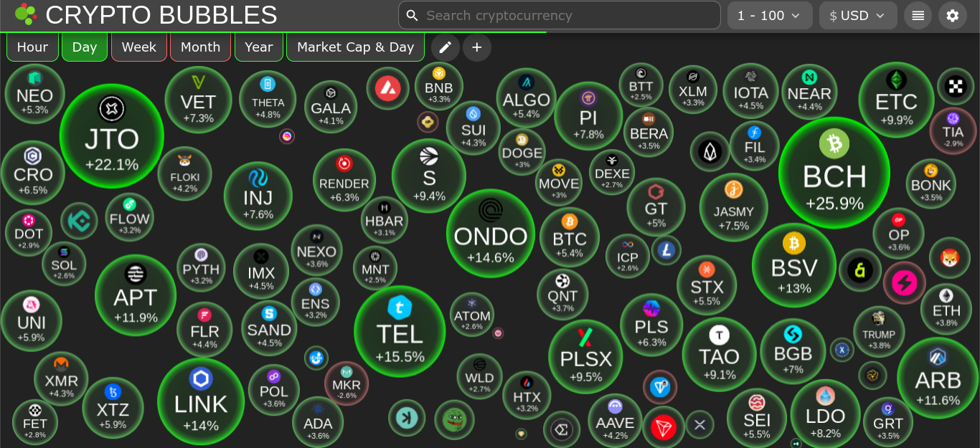
Task: Select the Day tab
Action: point(85,47)
